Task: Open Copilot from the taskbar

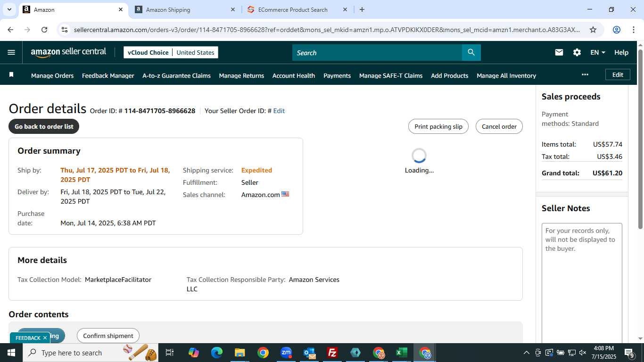Action: click(x=194, y=353)
